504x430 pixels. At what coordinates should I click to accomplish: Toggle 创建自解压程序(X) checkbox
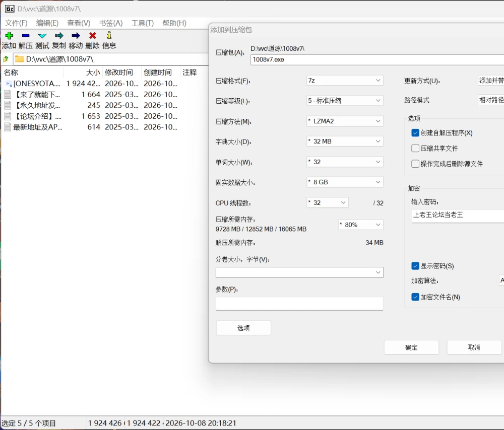pyautogui.click(x=415, y=132)
